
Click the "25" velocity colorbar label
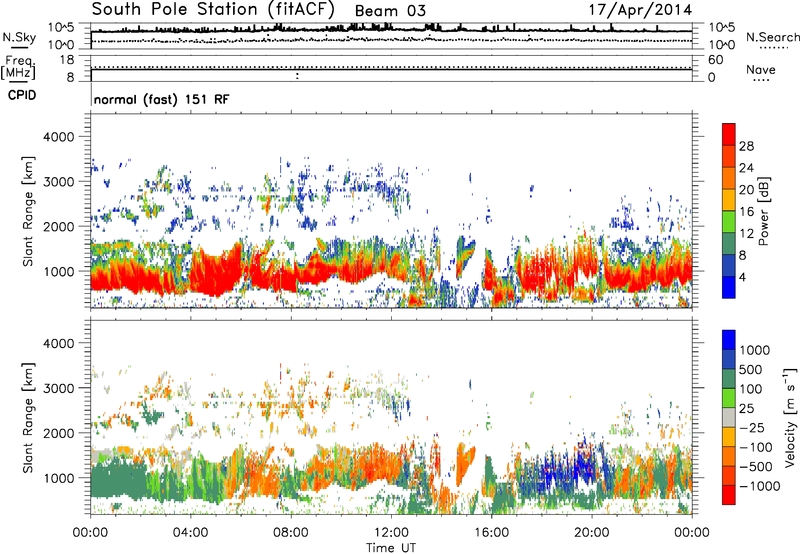tap(747, 409)
